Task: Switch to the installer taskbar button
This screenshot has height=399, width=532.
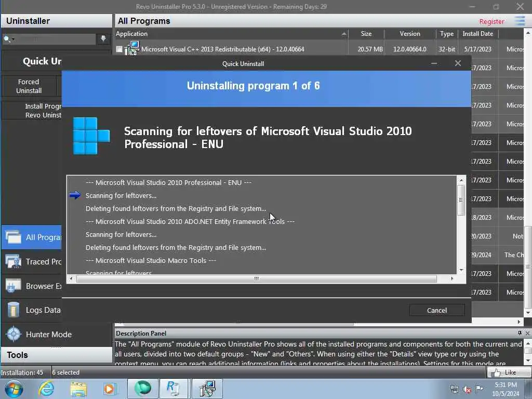Action: (207, 389)
